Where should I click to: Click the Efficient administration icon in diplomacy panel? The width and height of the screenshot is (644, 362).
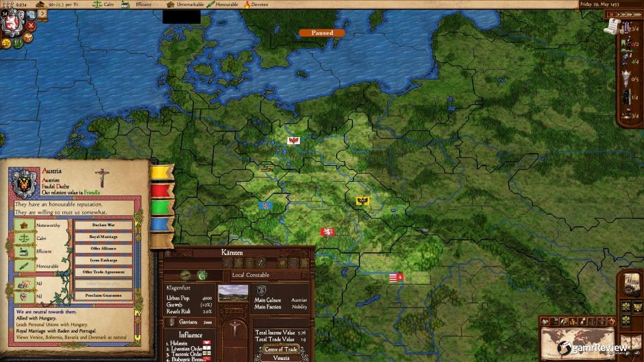point(24,252)
